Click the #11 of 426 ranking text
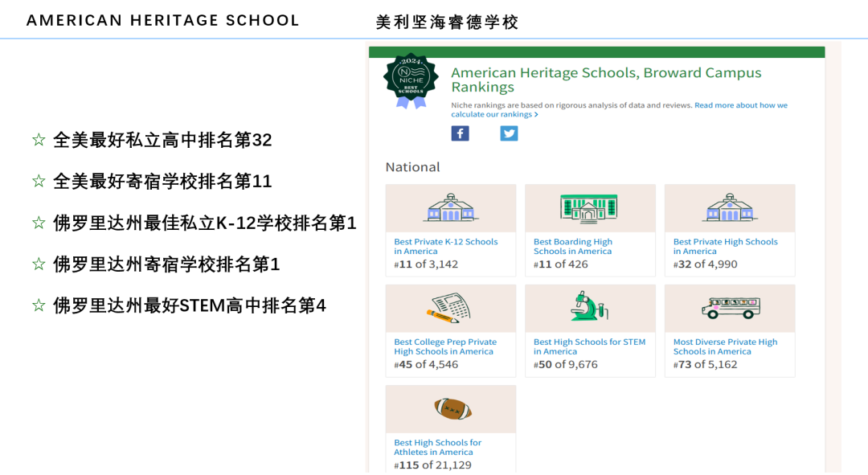This screenshot has height=475, width=868. [561, 264]
